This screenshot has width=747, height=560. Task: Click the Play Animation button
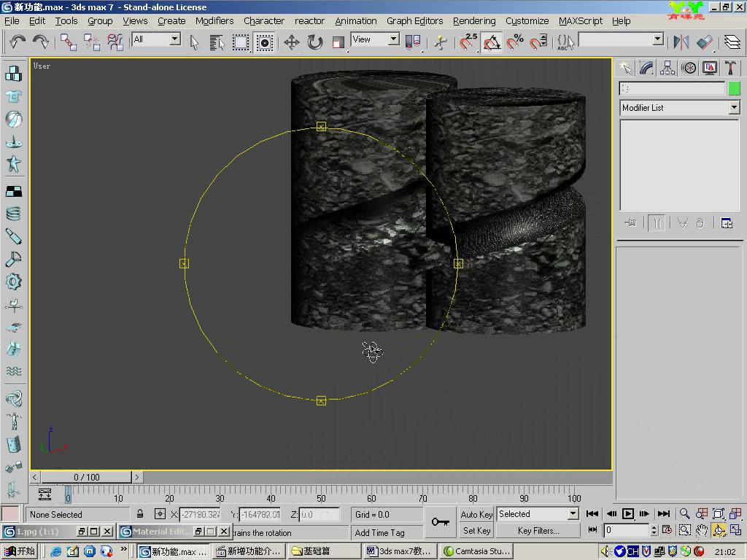pos(628,513)
